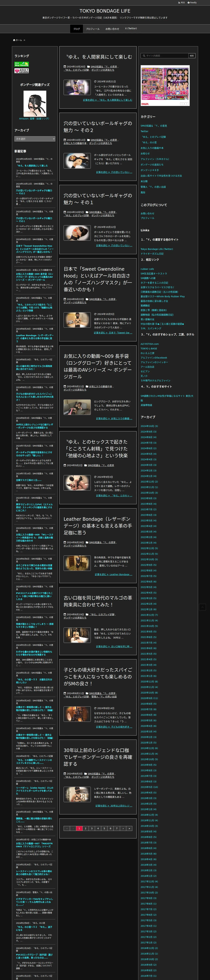Screen dimensions: 210x980
Task: Click the TOKYO BONDAGE LIFE site title
Action: pyautogui.click(x=105, y=11)
